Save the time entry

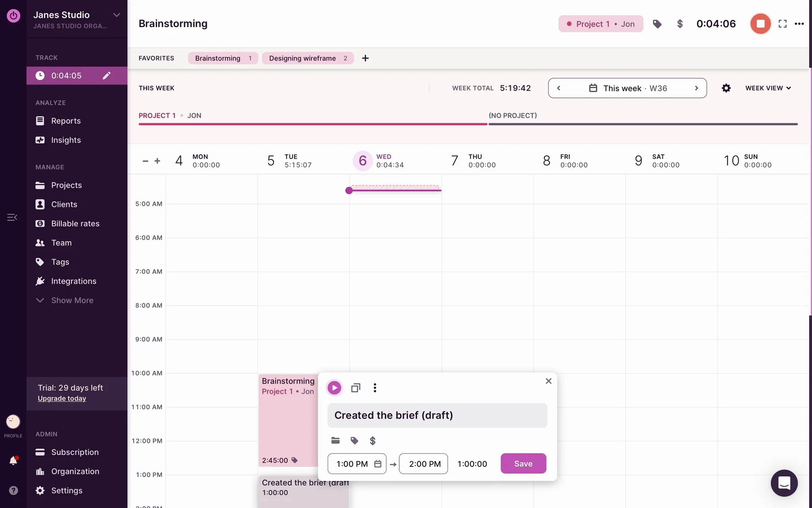(523, 464)
